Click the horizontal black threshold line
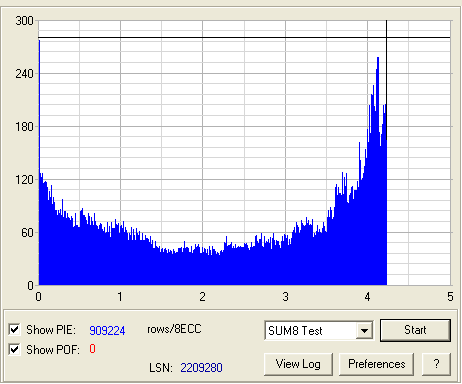462x384 pixels. [244, 37]
